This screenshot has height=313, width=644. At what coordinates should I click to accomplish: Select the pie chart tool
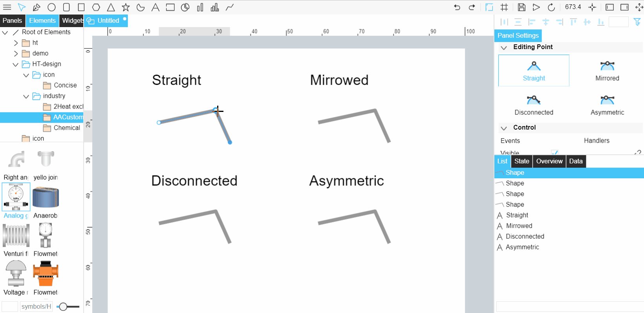click(185, 7)
